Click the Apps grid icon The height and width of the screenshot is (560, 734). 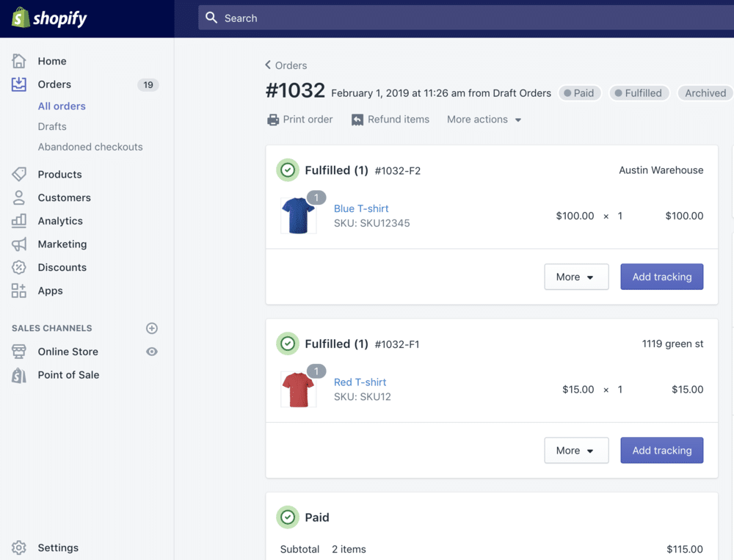coord(19,291)
